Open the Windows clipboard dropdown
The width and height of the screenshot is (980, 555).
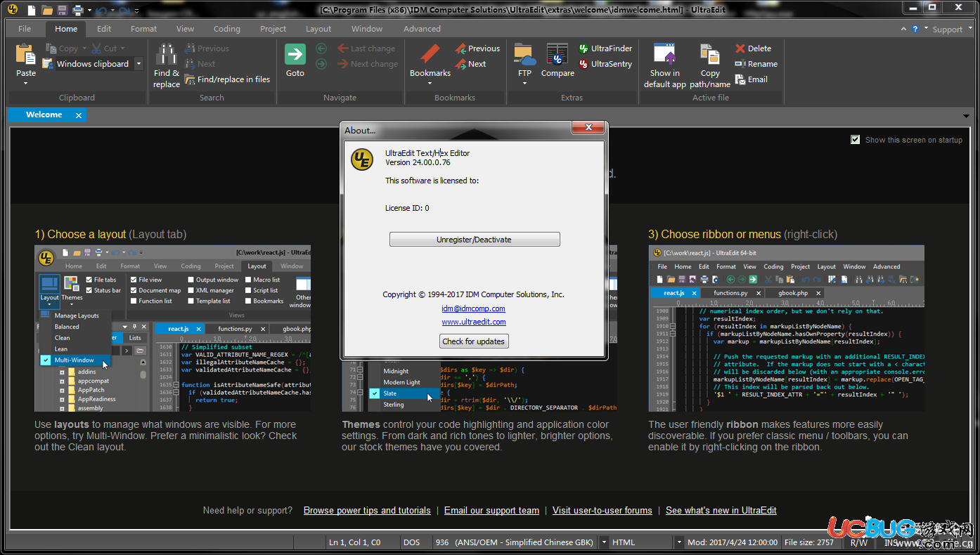138,64
